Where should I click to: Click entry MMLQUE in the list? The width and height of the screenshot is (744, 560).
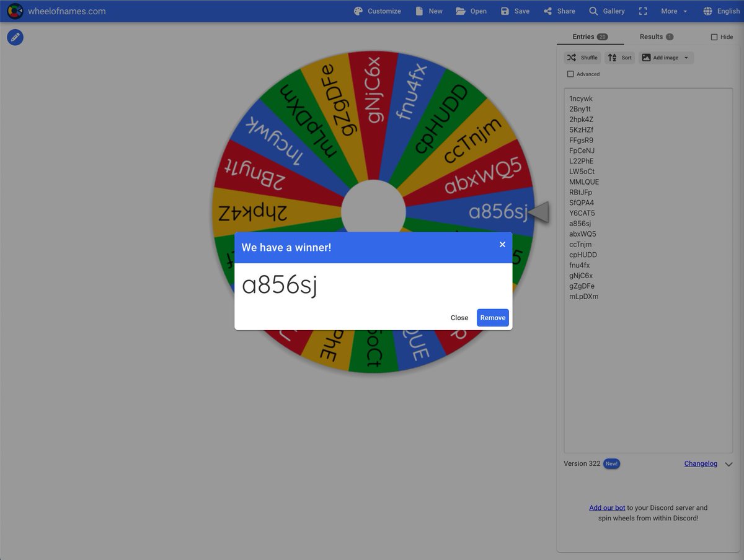(x=584, y=182)
